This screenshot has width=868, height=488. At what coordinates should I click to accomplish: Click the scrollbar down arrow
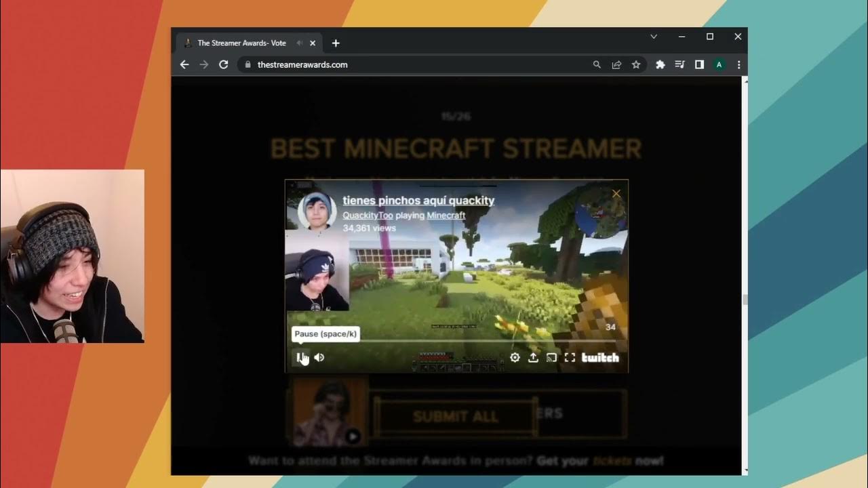pos(745,470)
